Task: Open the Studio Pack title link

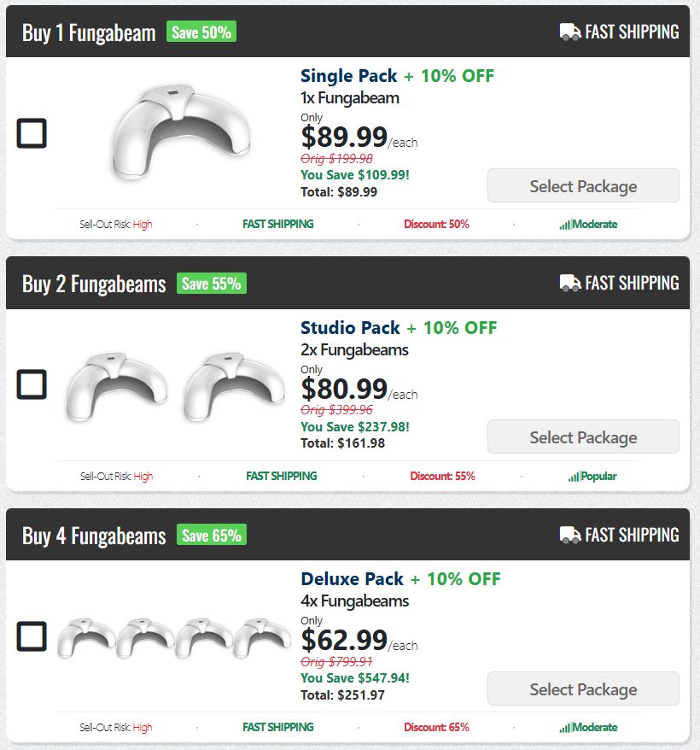Action: click(x=350, y=328)
